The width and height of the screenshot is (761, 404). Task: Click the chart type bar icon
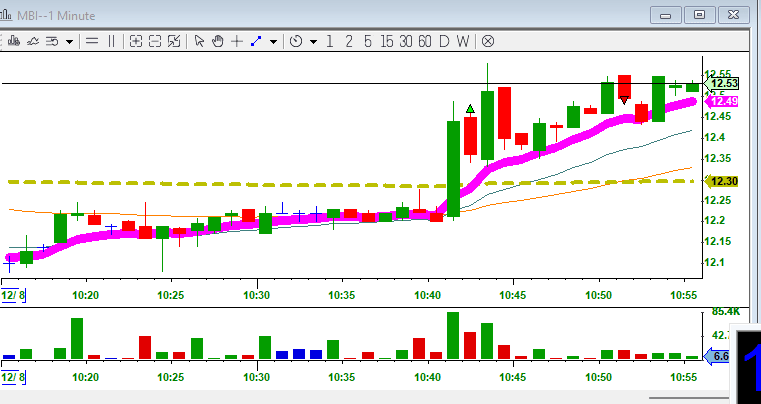[x=14, y=41]
